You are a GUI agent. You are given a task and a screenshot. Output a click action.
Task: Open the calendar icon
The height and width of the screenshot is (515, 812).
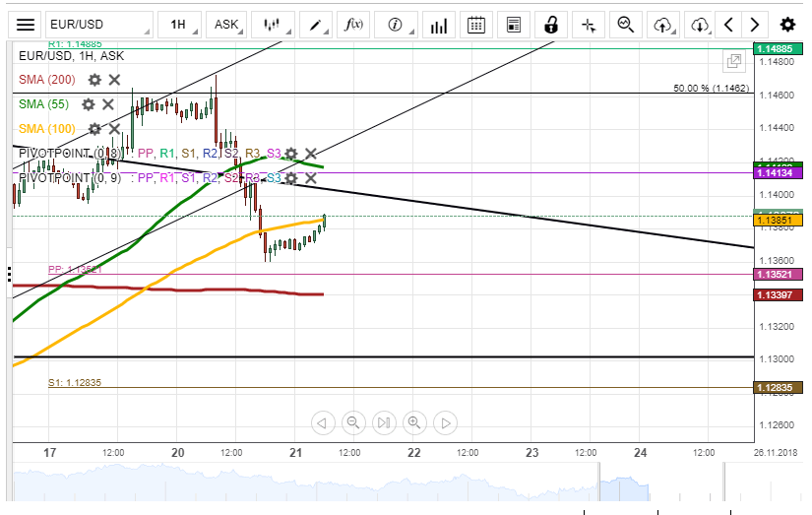tap(476, 25)
